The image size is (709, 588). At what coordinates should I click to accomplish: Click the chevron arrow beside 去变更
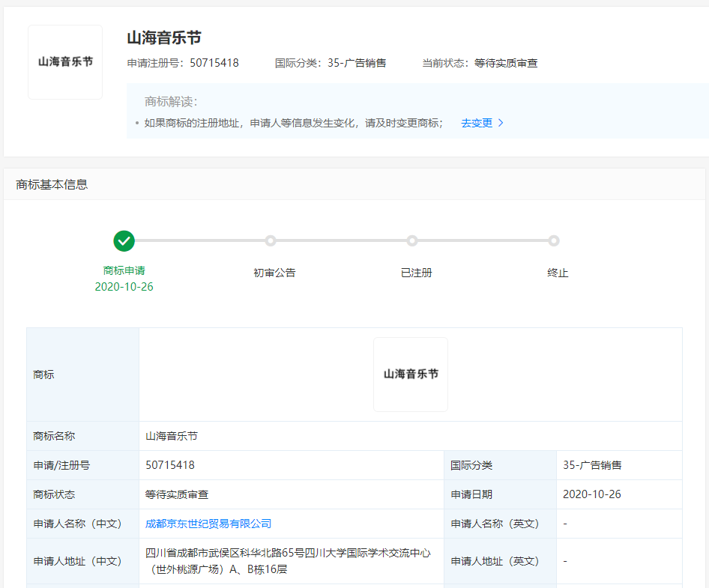pos(501,123)
